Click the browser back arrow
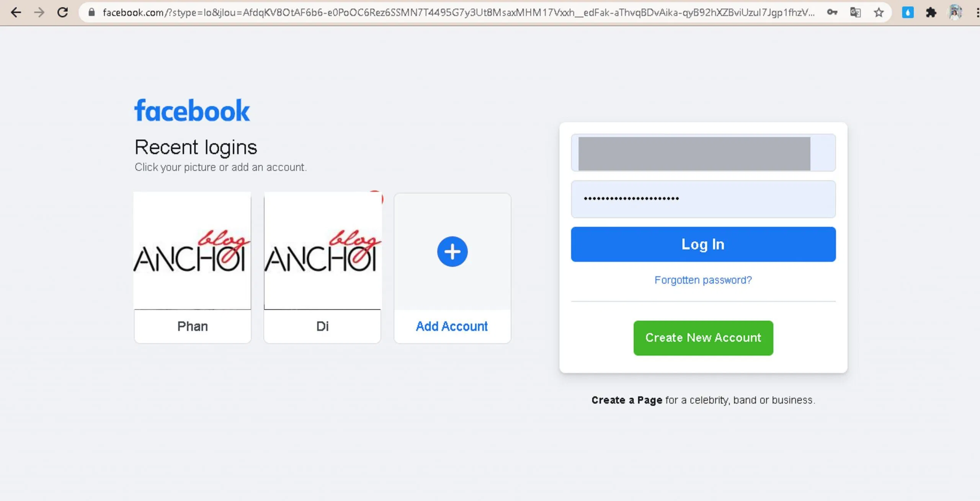The width and height of the screenshot is (980, 501). pos(16,13)
